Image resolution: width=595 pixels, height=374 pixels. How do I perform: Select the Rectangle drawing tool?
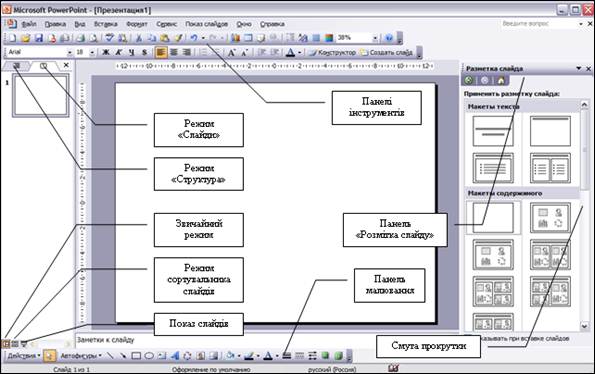click(x=136, y=356)
